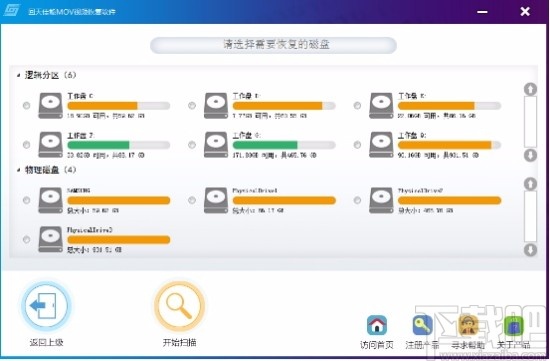Choose the SAMSUNG physical disk radio button

tap(26, 200)
